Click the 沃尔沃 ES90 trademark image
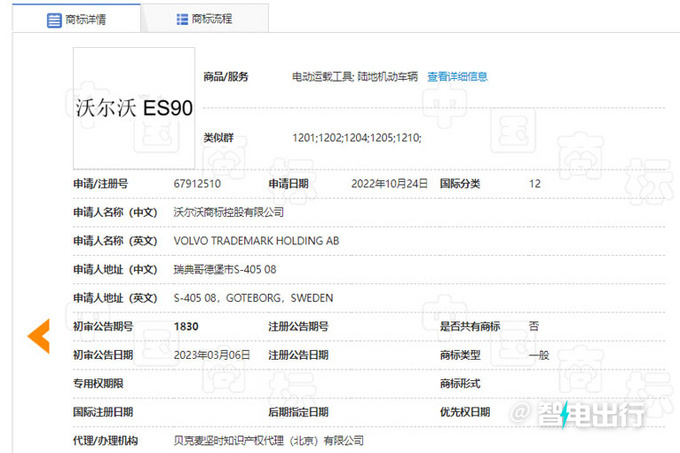The height and width of the screenshot is (453, 680). click(134, 108)
